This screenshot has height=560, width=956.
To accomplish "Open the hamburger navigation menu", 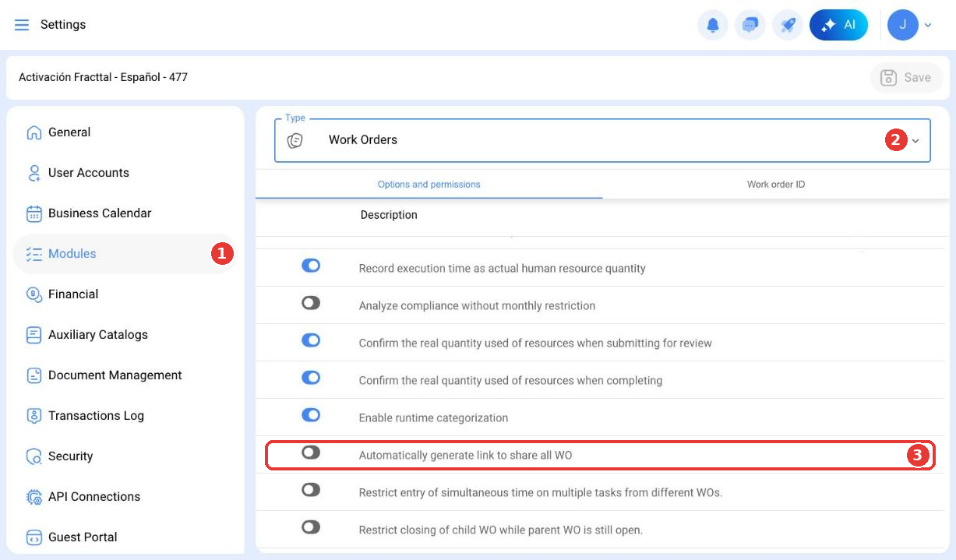I will pyautogui.click(x=22, y=25).
